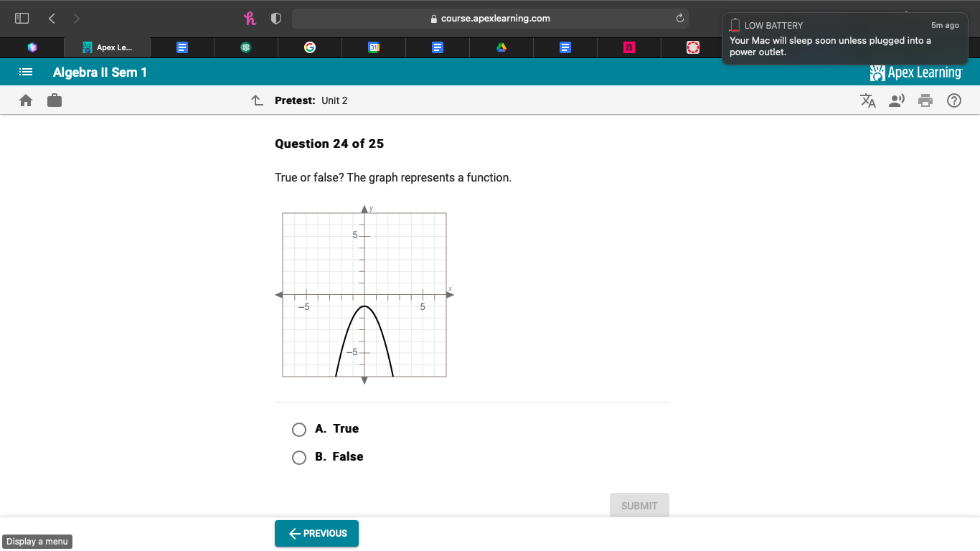
Task: Reload the page with the refresh icon
Action: [x=679, y=19]
